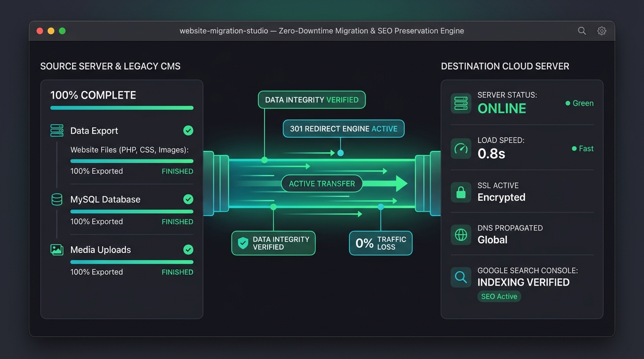644x359 pixels.
Task: Click the top Data Integrity Verified label
Action: pos(312,100)
